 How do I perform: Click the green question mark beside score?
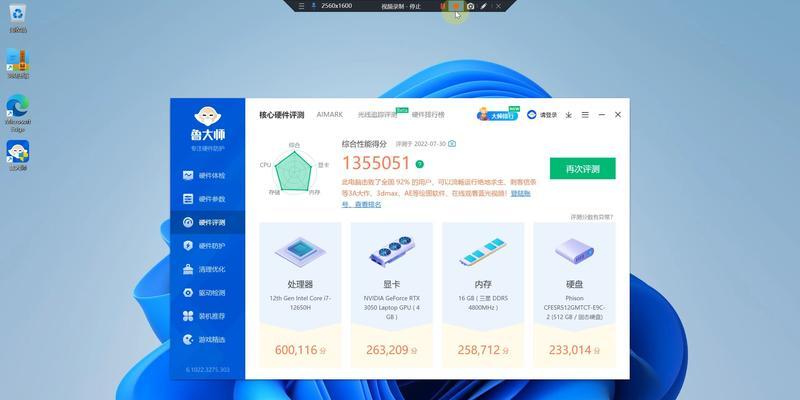(419, 164)
